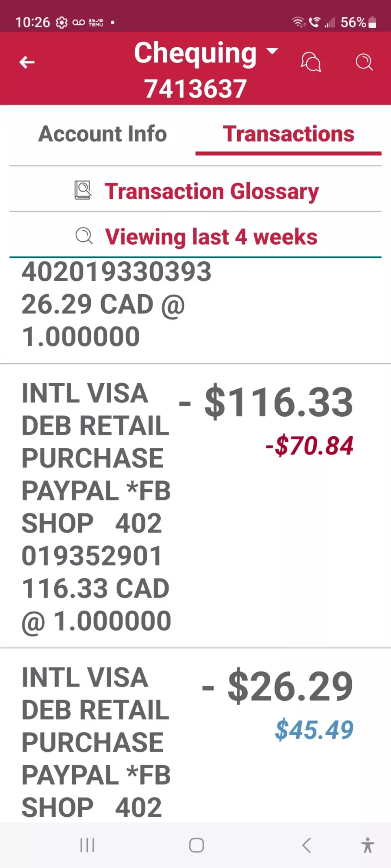Open the Transaction Glossary link
Screen dimensions: 391x868
tap(212, 191)
